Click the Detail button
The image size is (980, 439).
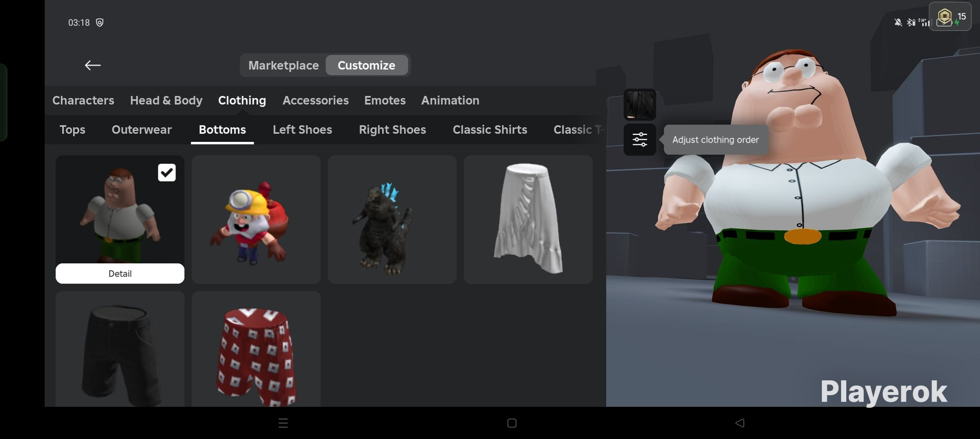point(120,274)
